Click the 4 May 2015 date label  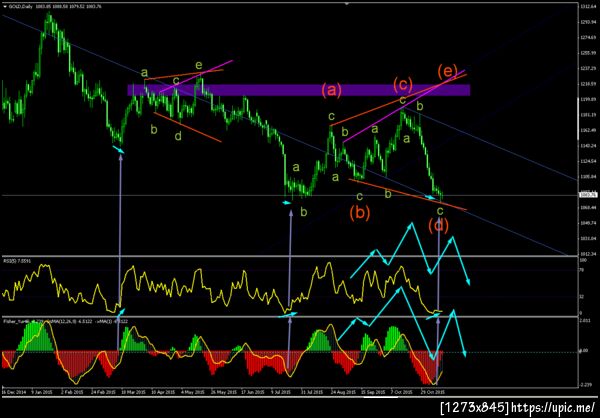click(x=192, y=392)
